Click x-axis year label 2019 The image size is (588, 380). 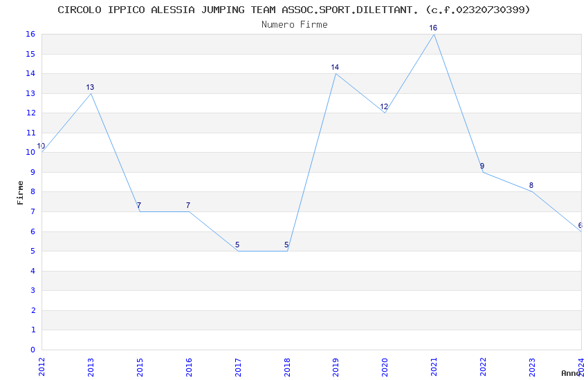tap(336, 367)
